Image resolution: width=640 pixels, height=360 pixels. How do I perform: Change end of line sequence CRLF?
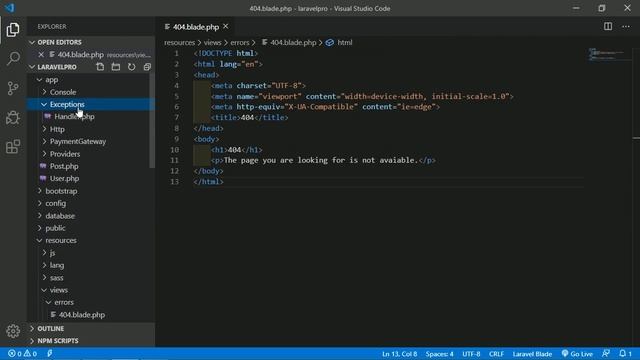[496, 354]
